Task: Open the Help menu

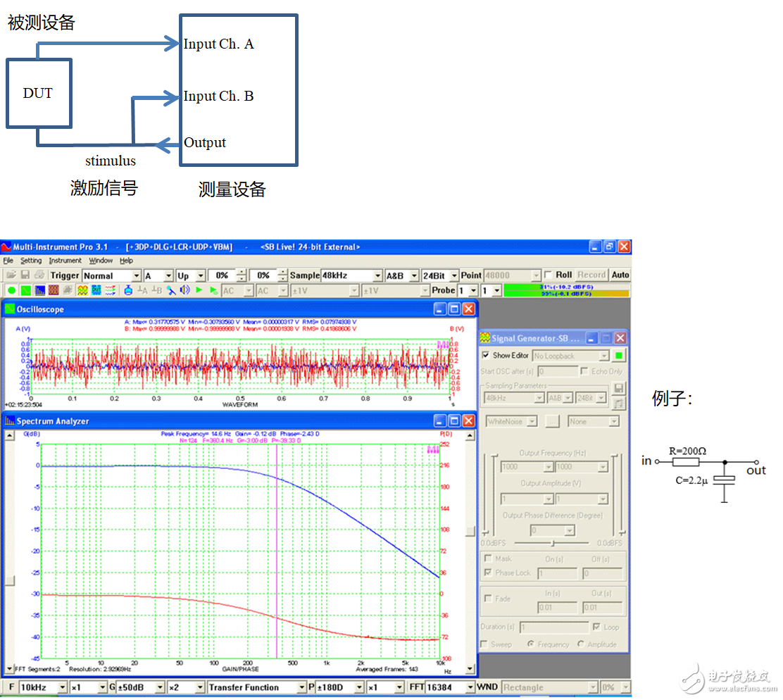Action: (126, 261)
